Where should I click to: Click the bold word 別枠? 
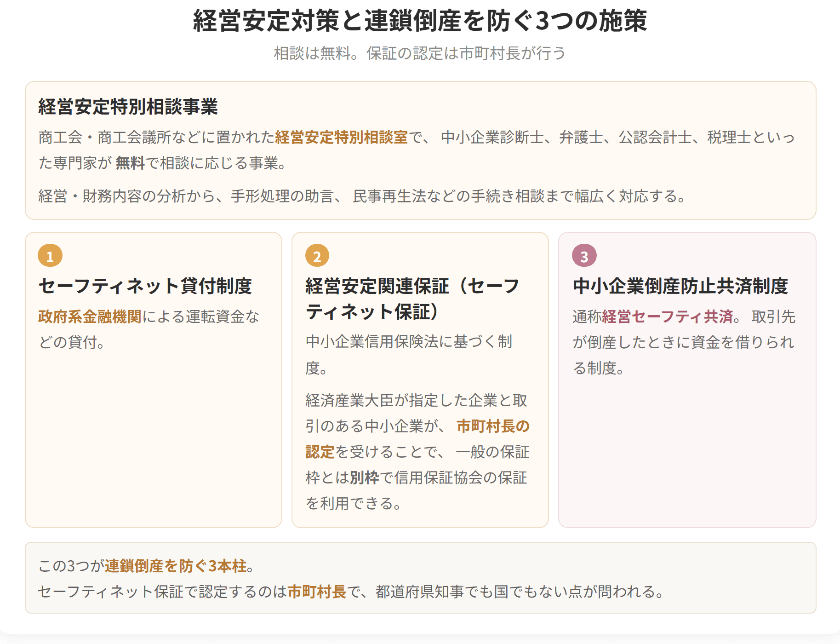coord(364,477)
